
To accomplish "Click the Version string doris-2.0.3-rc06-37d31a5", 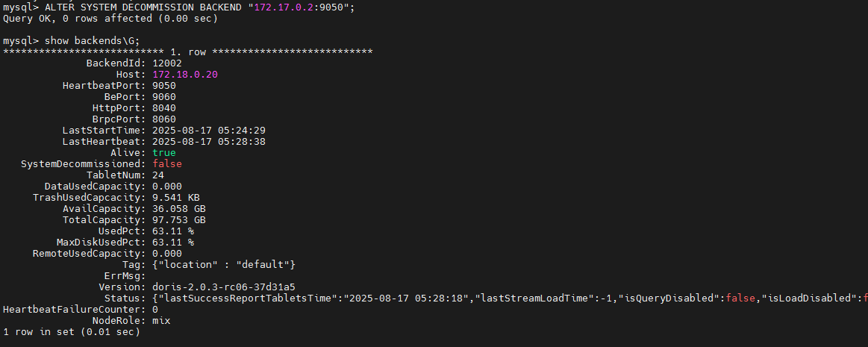I will [x=223, y=287].
